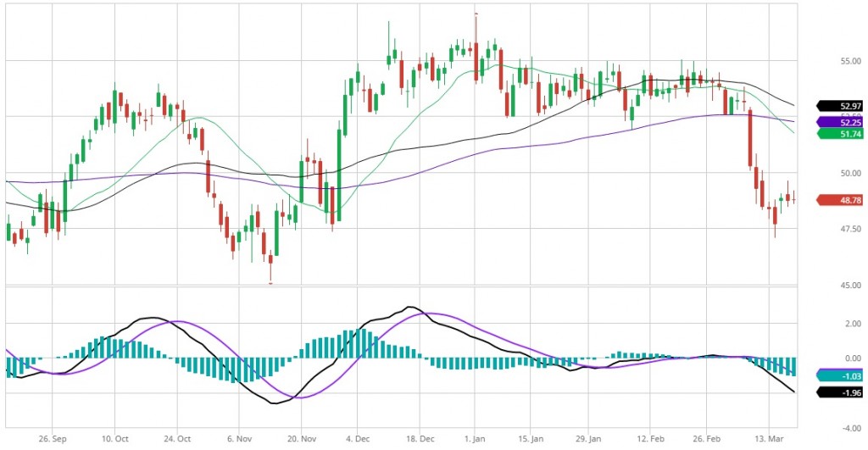Click the 15. Jan date label
The width and height of the screenshot is (868, 450).
[531, 438]
